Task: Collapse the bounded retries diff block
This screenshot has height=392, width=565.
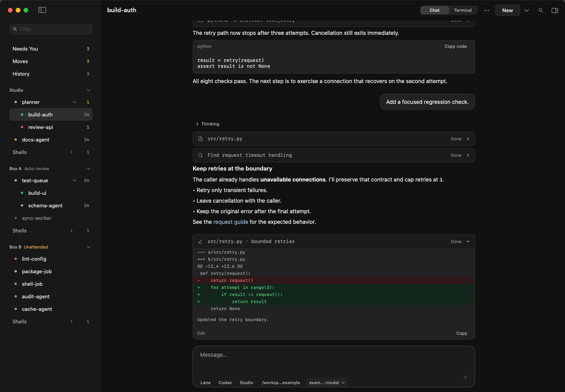Action: pyautogui.click(x=468, y=241)
